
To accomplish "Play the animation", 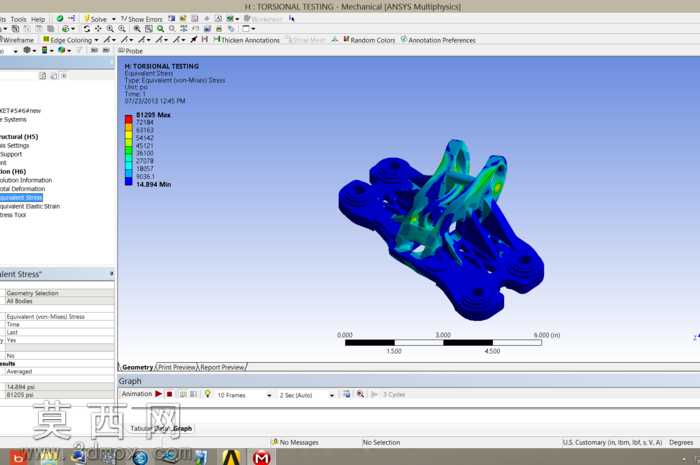I will coord(158,394).
